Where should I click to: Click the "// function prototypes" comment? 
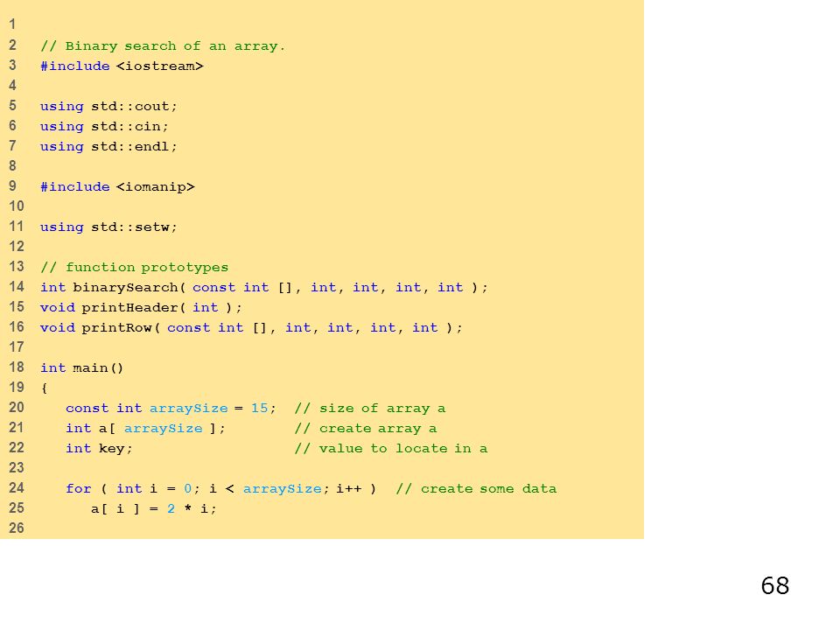135,268
